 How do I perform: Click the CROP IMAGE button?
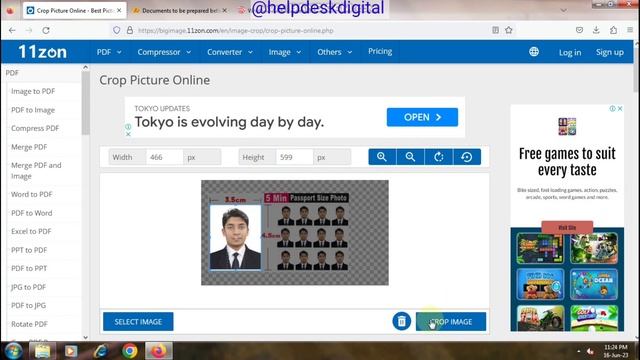click(x=451, y=322)
